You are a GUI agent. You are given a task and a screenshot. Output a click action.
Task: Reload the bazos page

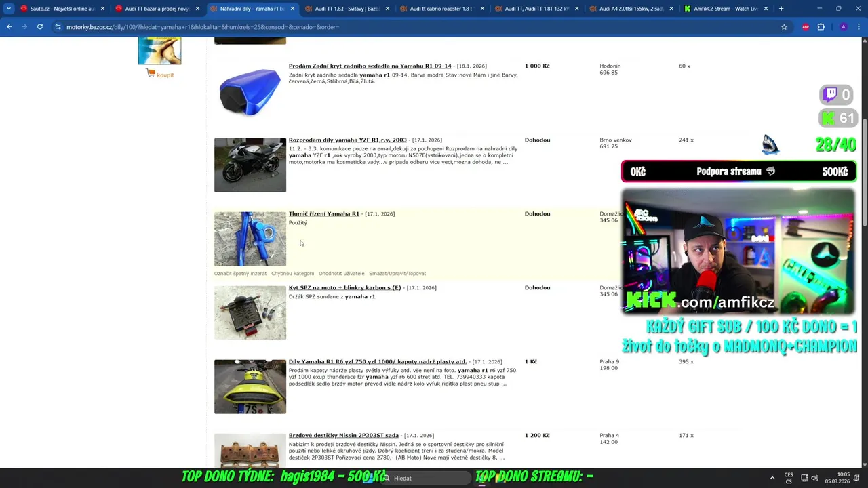pos(40,27)
